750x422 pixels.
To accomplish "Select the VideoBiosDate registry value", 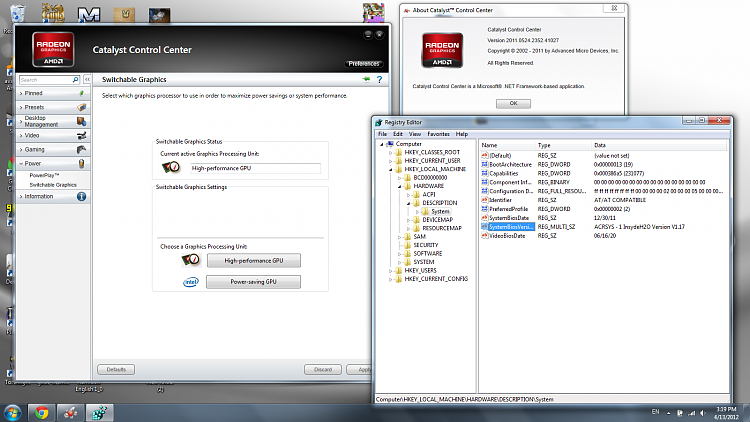I will point(507,236).
